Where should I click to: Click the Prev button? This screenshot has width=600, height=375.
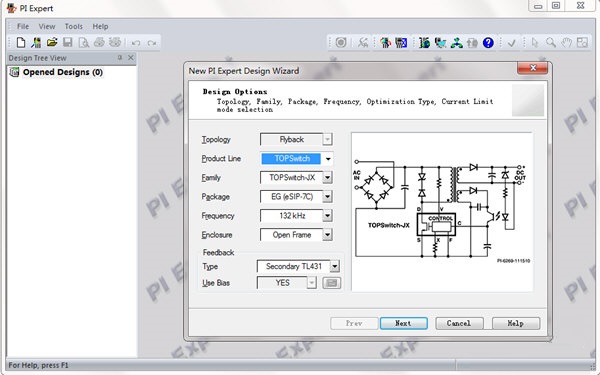click(x=354, y=323)
